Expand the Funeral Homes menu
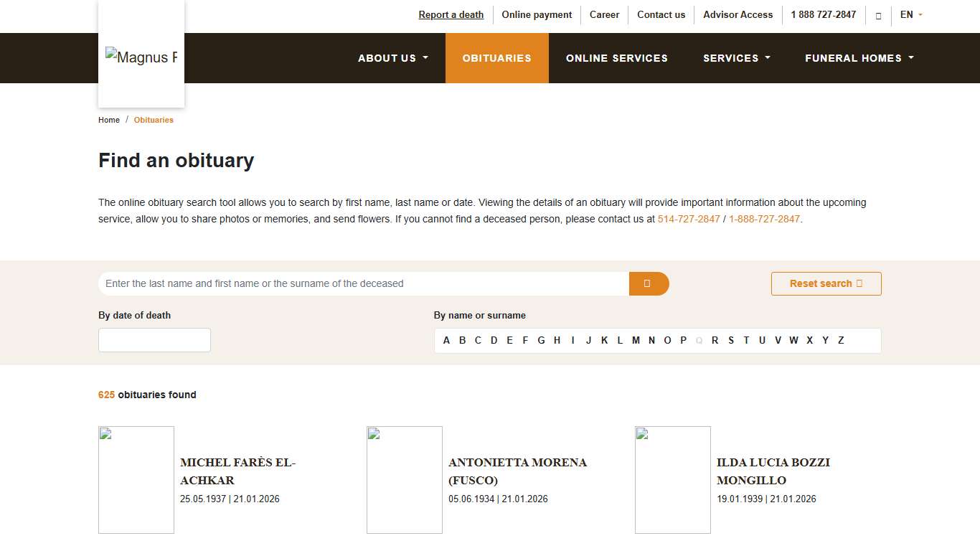Screen dimensions: 980x551 coord(859,58)
